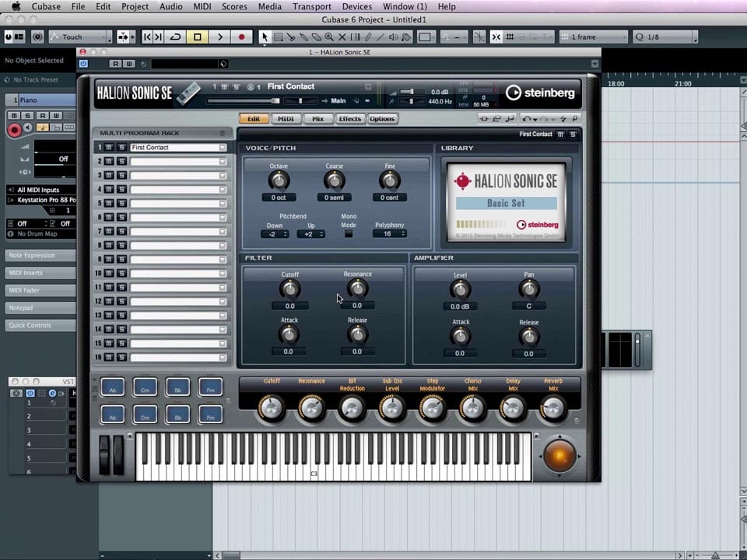Toggle the Mono Mode checkbox
The width and height of the screenshot is (747, 560).
[349, 234]
